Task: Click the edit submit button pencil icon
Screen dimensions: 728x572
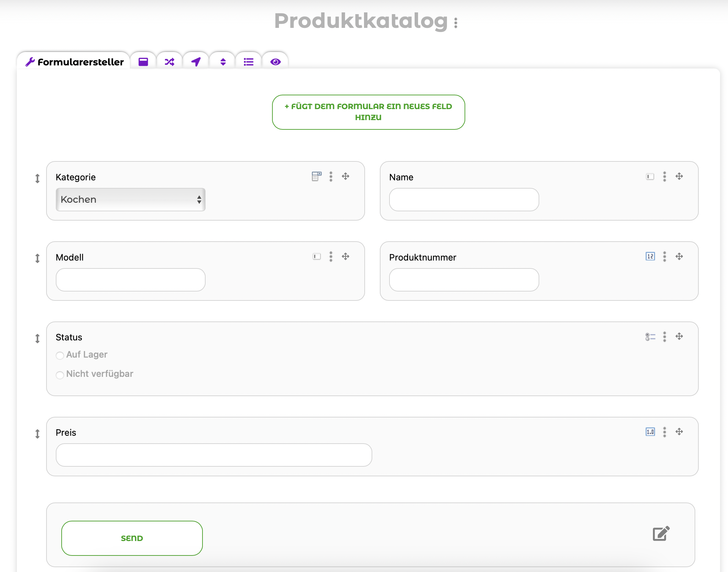Action: tap(661, 534)
